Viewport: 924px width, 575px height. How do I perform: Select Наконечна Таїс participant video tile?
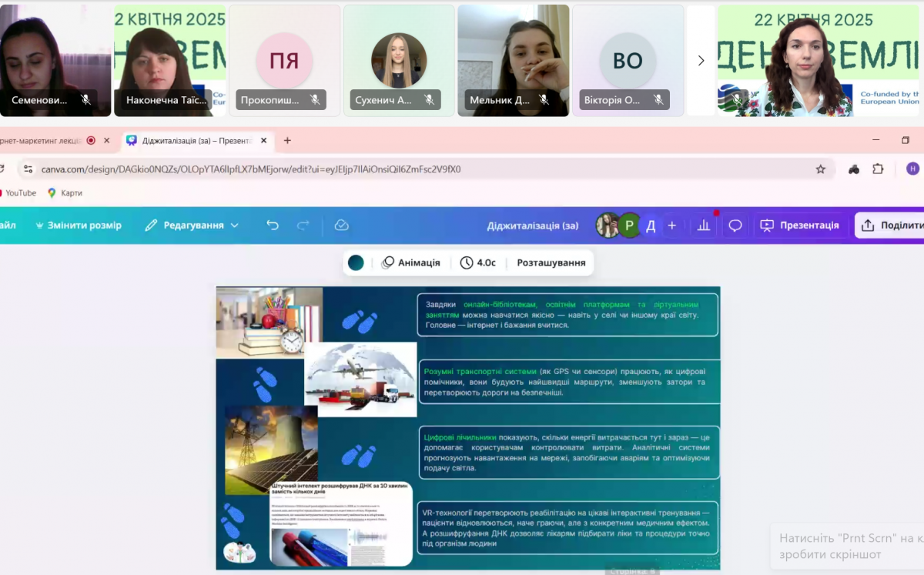click(170, 61)
